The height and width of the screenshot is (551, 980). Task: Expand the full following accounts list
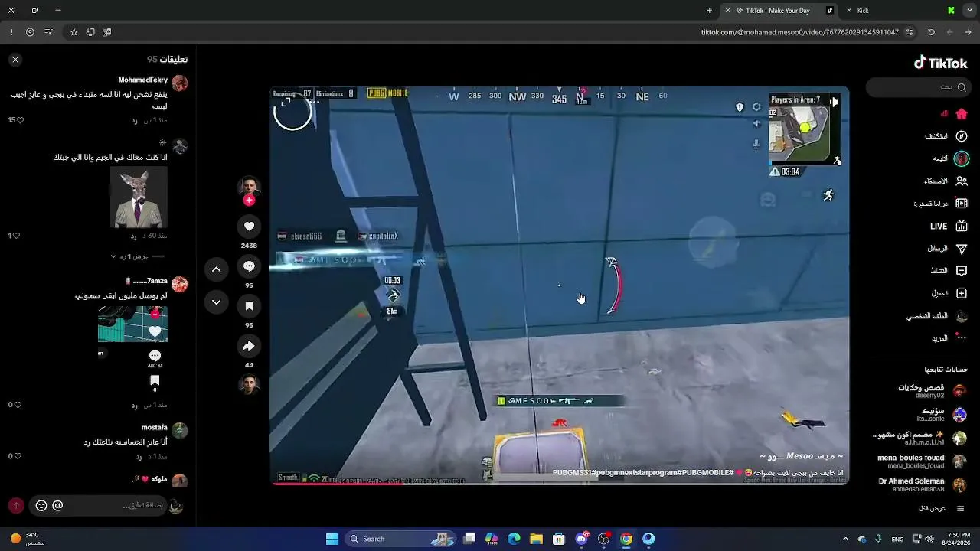coord(941,509)
